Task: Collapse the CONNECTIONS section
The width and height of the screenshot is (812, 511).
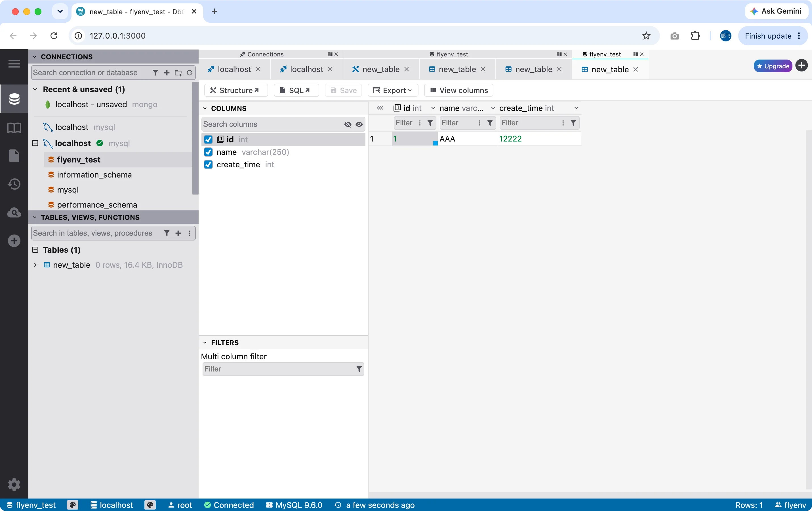Action: [34, 57]
